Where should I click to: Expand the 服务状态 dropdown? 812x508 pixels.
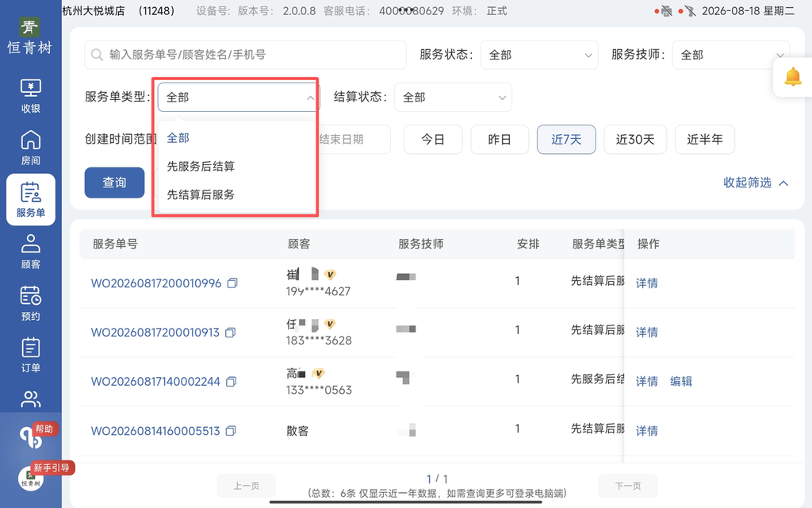(539, 55)
